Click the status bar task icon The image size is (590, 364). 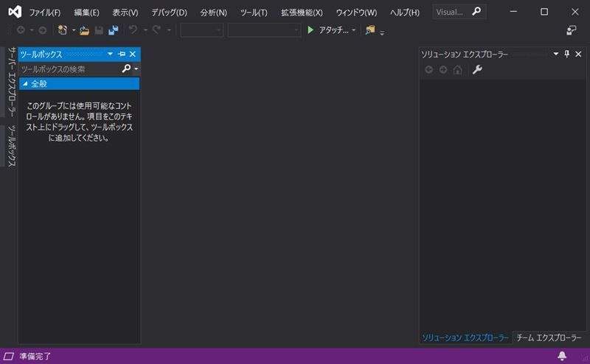tap(9, 356)
